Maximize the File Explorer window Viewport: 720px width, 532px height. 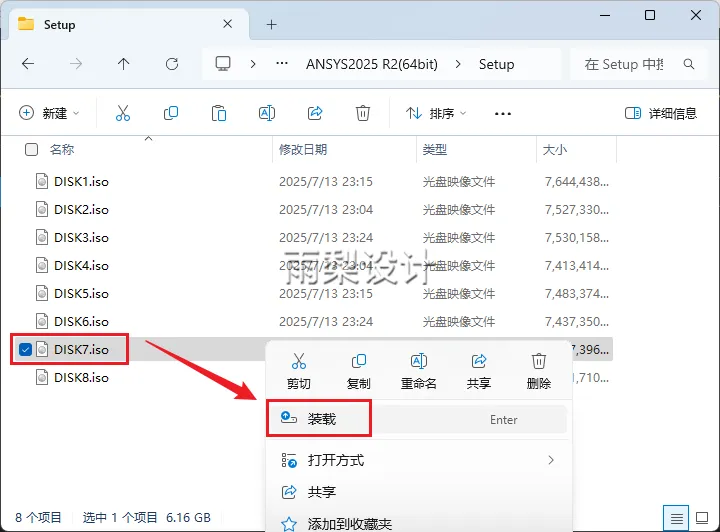(650, 15)
